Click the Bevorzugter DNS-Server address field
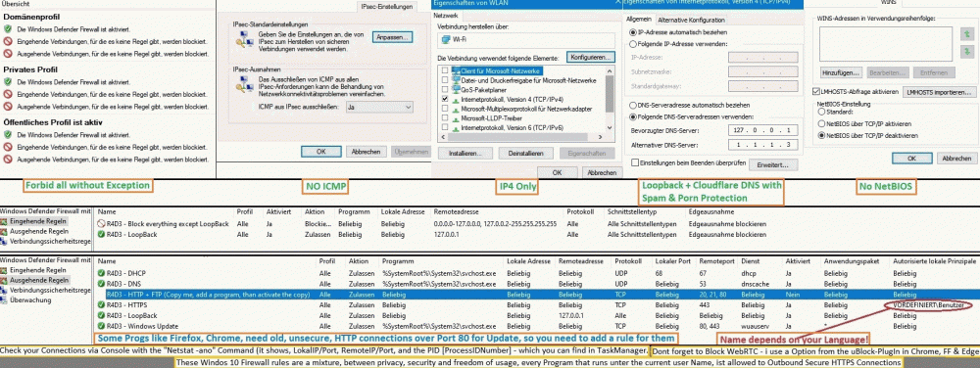 (x=763, y=130)
